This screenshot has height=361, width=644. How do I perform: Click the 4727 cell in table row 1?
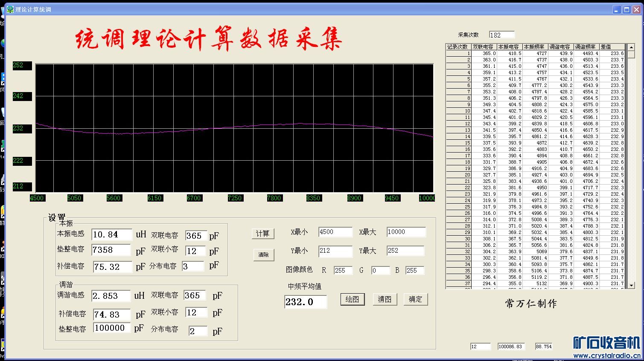(535, 53)
